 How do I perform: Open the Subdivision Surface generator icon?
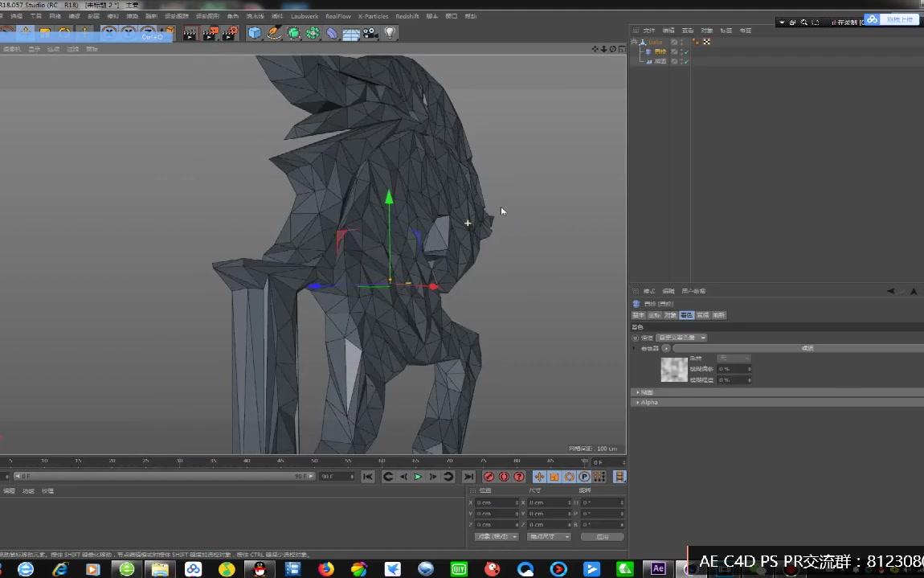click(295, 33)
